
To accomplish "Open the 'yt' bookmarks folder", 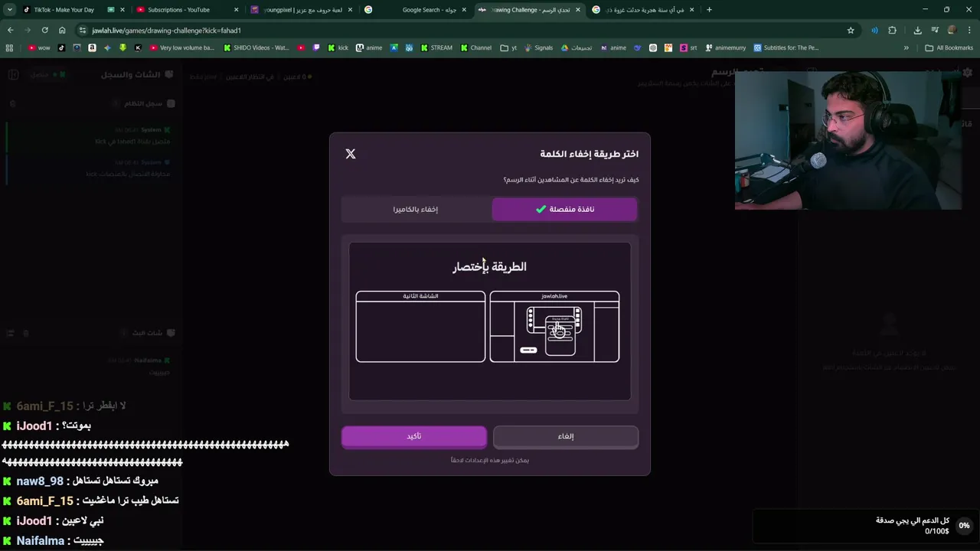I will (508, 47).
